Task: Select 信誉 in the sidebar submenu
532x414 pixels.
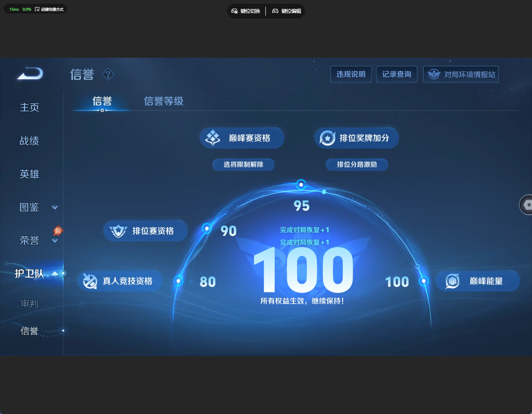Action: (x=29, y=331)
